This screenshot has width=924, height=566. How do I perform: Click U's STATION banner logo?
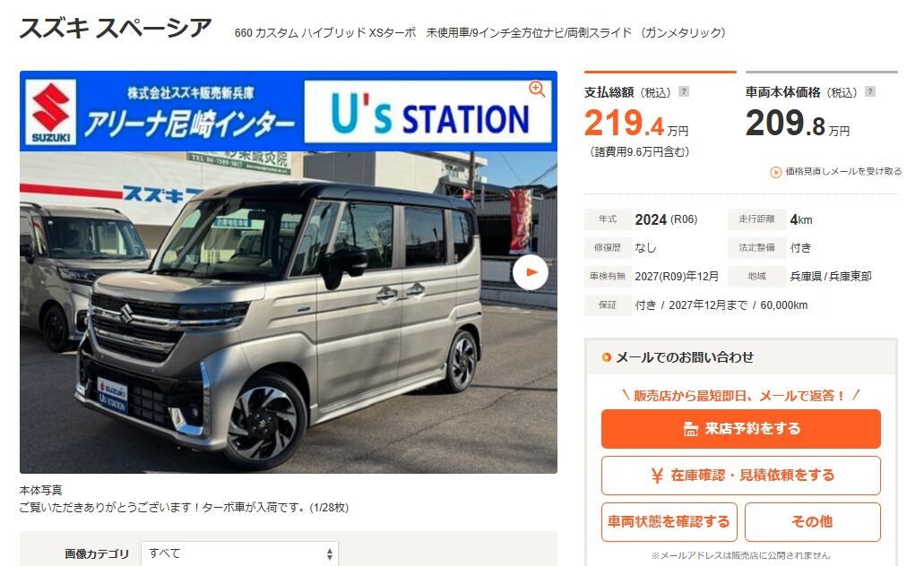point(427,112)
